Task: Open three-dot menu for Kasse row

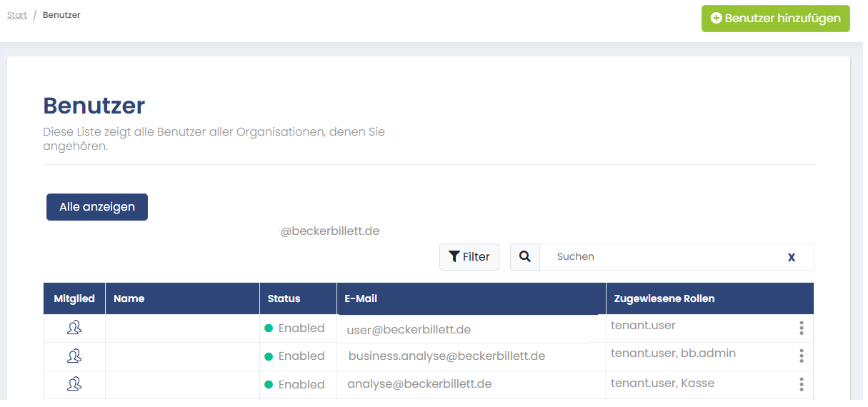Action: [x=801, y=384]
